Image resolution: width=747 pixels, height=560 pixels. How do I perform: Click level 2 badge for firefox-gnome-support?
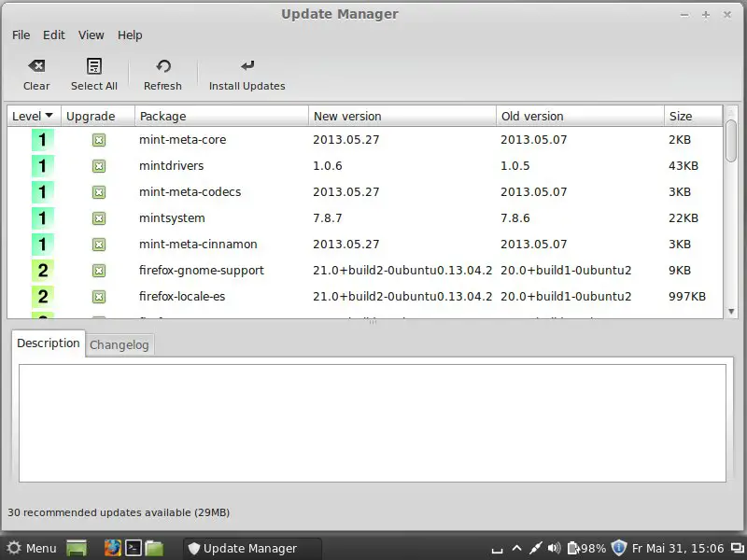[43, 271]
